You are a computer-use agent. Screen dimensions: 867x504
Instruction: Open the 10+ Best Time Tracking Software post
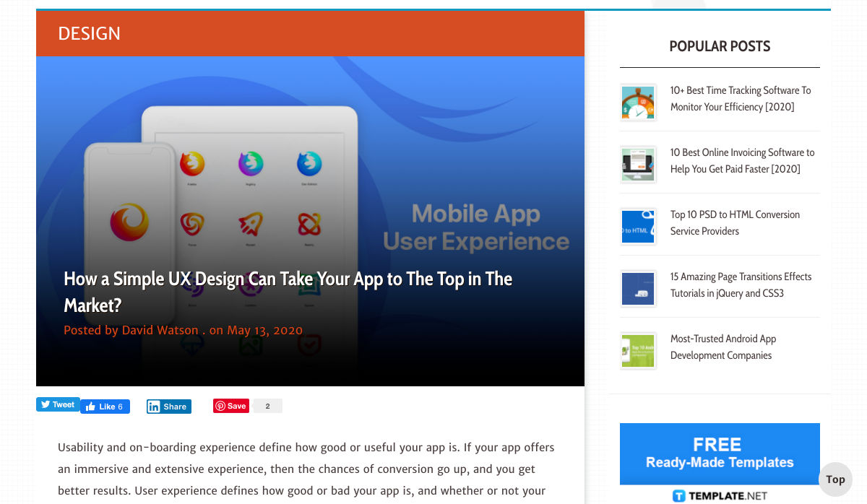[x=741, y=98]
